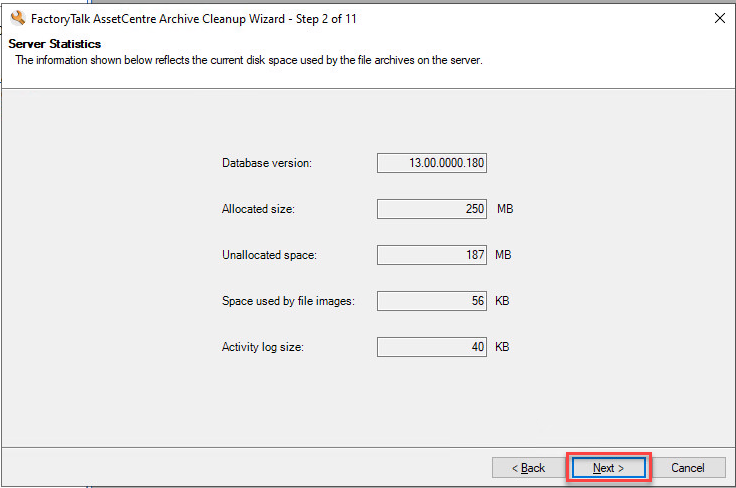Click the description text about disk space
Viewport: 736px width, 488px height.
[x=249, y=60]
